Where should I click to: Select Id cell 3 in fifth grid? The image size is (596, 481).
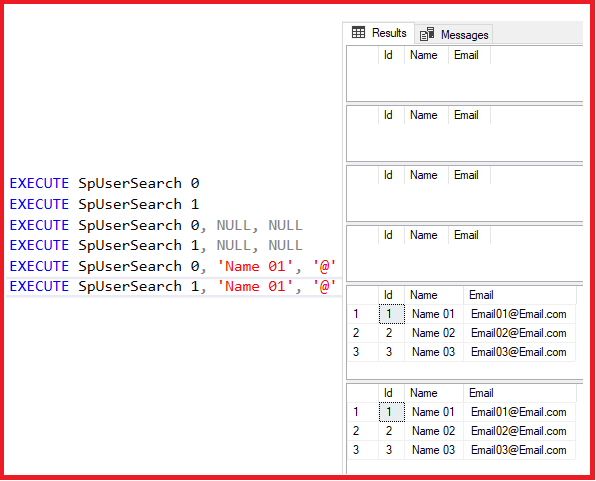coord(392,352)
